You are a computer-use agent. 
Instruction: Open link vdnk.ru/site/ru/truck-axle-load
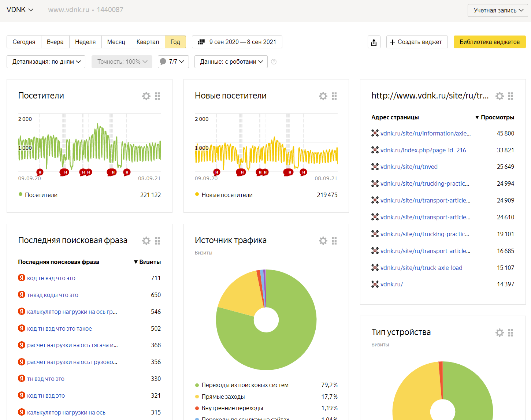click(x=421, y=268)
